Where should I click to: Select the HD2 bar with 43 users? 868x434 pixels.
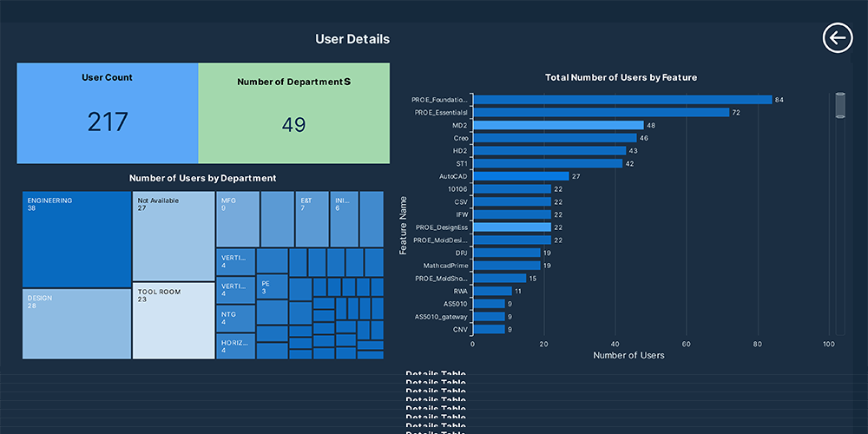(549, 150)
